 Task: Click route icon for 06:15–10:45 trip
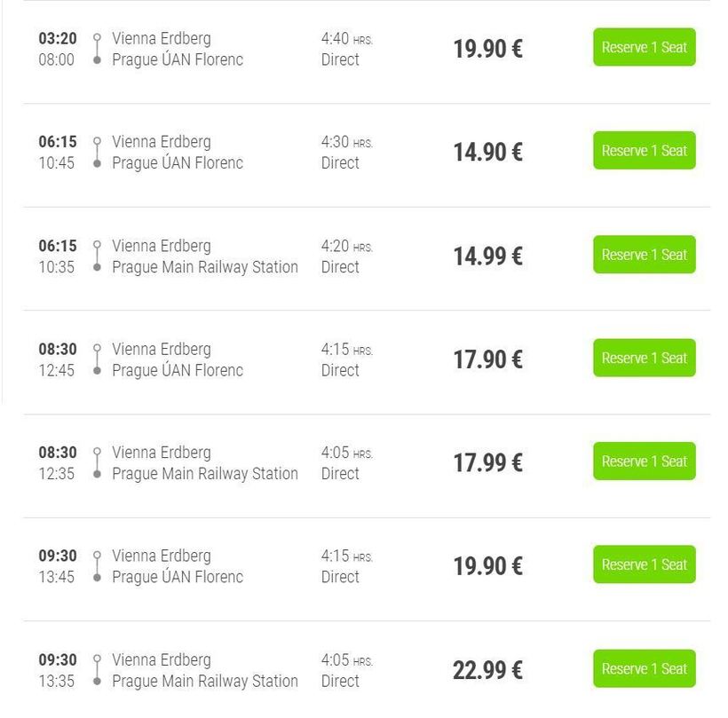pos(97,153)
